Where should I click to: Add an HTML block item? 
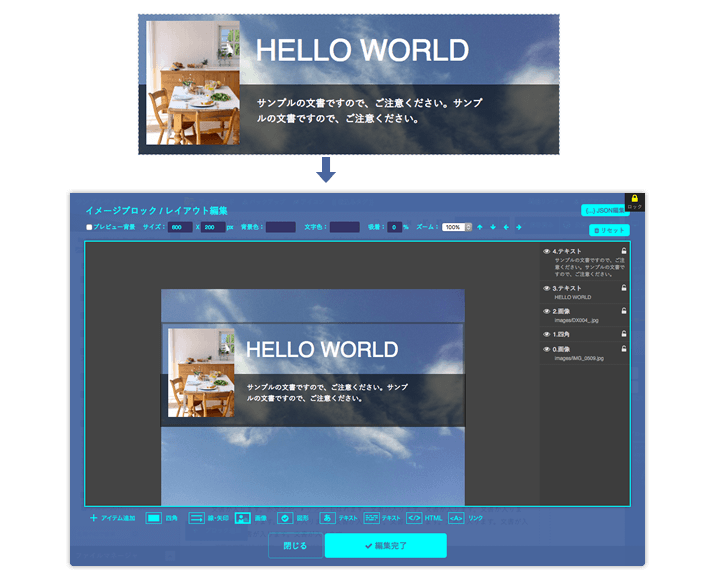pyautogui.click(x=414, y=518)
